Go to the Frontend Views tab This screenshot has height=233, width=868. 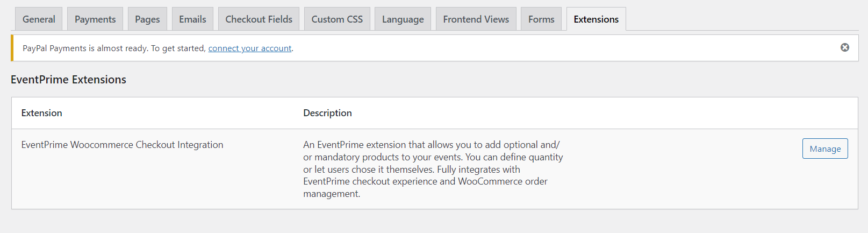(x=476, y=19)
